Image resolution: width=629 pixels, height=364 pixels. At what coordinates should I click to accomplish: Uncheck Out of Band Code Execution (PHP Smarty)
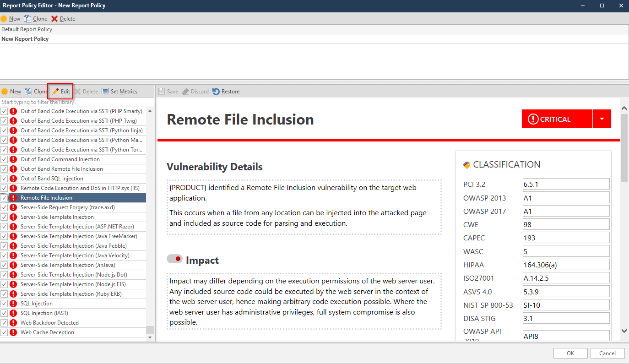[x=4, y=111]
